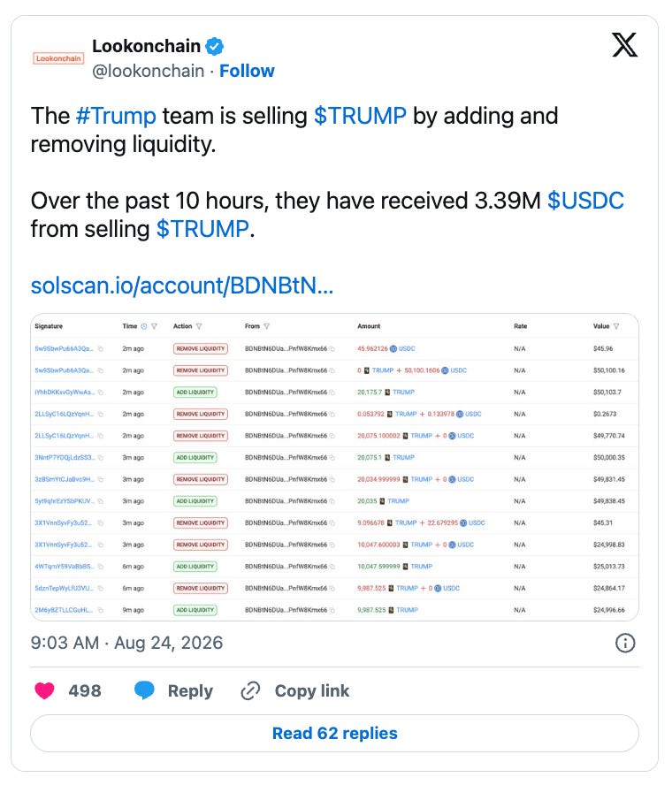
Task: Click the blue verified badge
Action: click(215, 47)
